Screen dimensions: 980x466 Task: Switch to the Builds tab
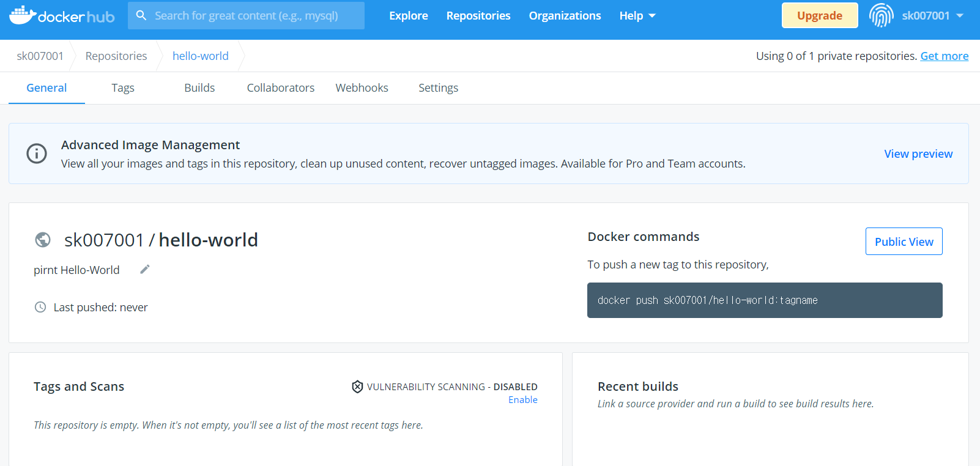[199, 88]
